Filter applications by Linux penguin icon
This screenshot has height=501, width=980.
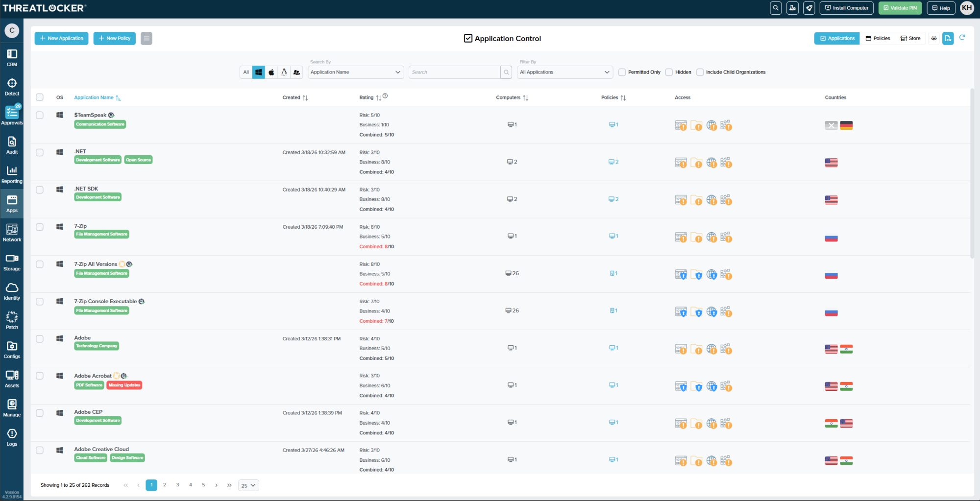tap(284, 72)
